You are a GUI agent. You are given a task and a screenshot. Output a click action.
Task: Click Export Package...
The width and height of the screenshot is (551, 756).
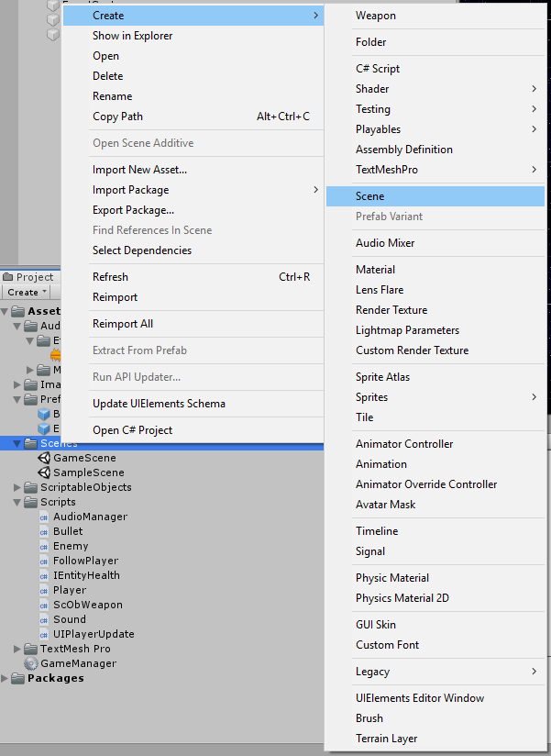(193, 210)
